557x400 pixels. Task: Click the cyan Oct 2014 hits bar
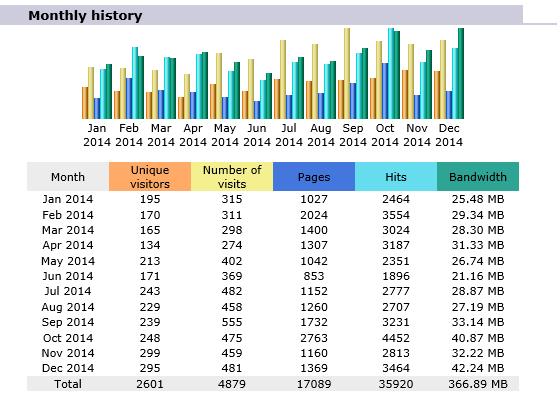point(391,74)
